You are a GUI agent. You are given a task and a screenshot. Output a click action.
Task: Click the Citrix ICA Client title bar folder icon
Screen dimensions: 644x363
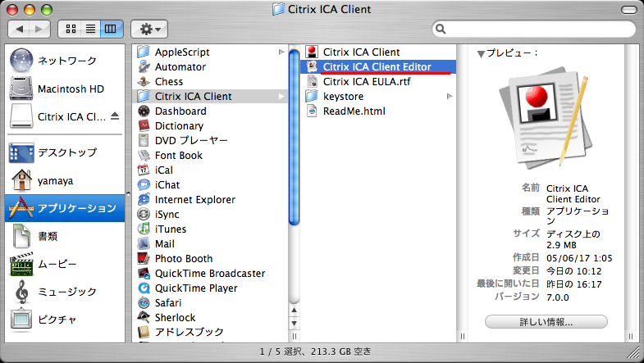click(278, 9)
